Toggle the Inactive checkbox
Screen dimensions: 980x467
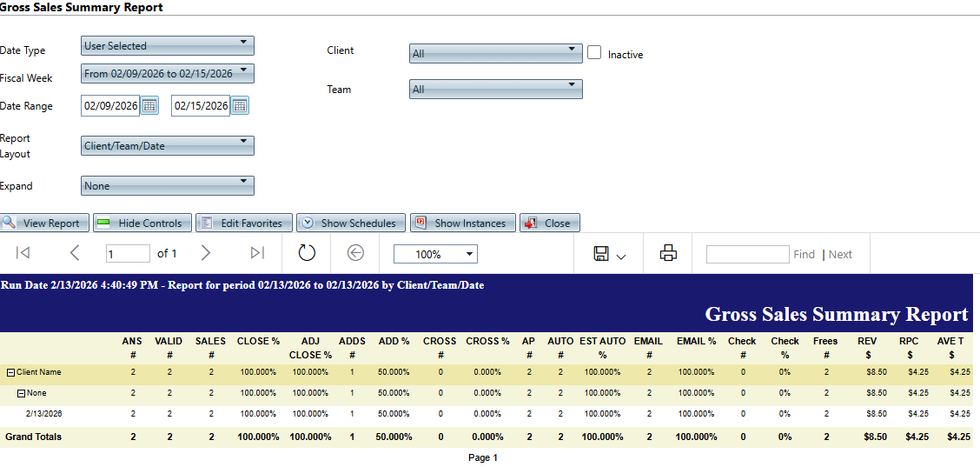(x=594, y=53)
